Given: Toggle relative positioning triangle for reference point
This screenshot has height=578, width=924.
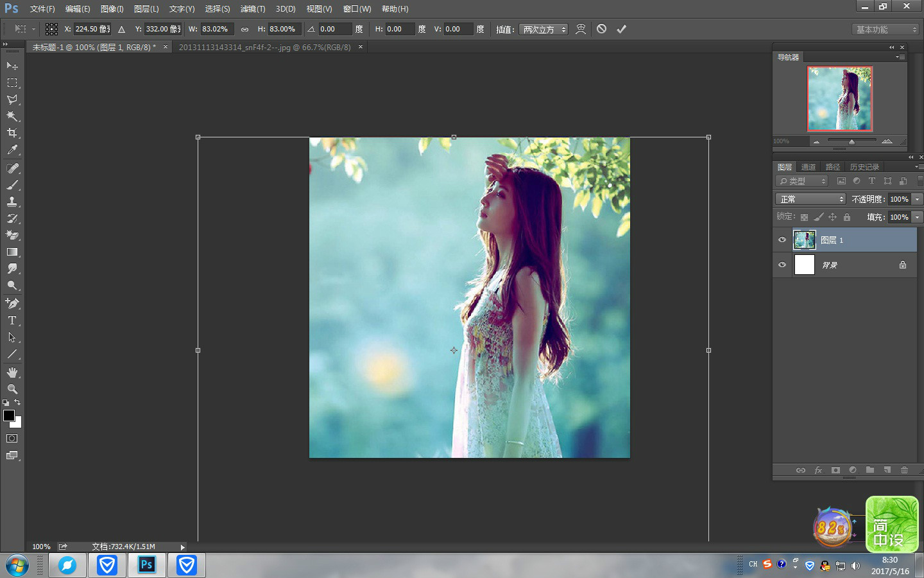Looking at the screenshot, I should pyautogui.click(x=121, y=29).
